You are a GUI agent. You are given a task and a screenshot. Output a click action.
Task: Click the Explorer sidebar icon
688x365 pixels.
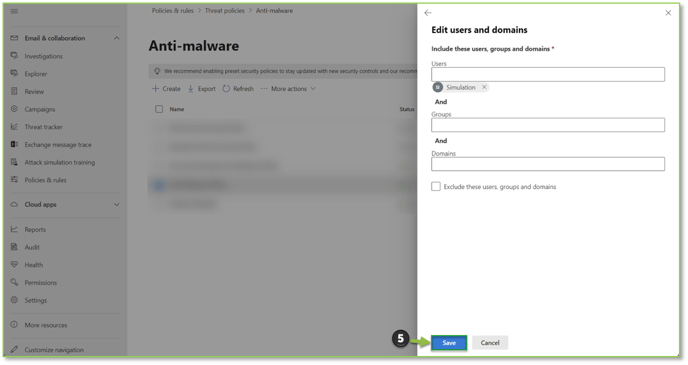coord(14,73)
